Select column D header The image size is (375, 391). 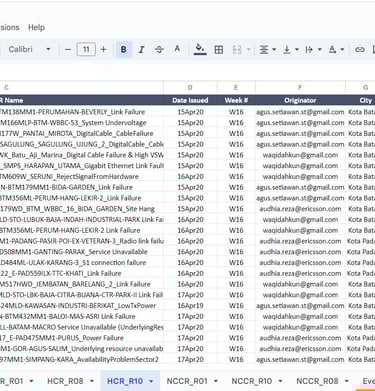tap(190, 88)
